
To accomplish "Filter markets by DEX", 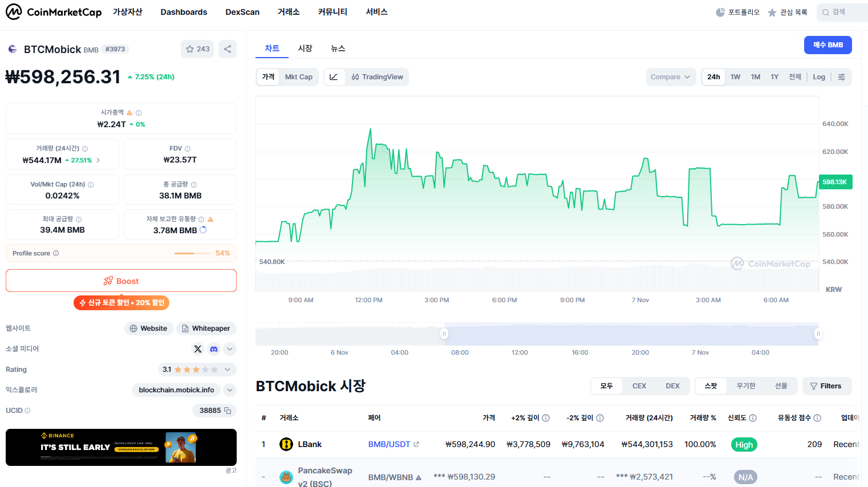I will coord(673,386).
